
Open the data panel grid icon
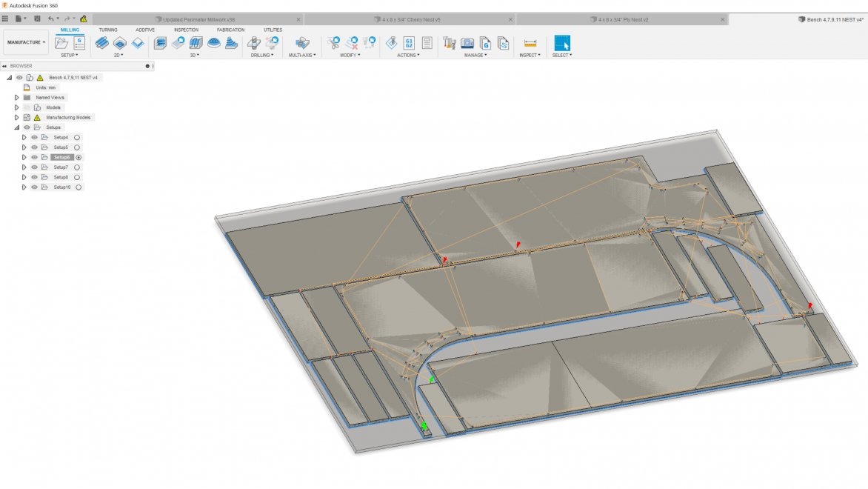[x=5, y=19]
